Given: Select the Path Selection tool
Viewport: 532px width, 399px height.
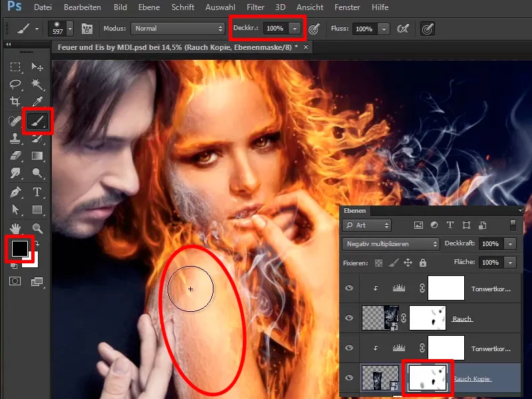Looking at the screenshot, I should (x=15, y=209).
